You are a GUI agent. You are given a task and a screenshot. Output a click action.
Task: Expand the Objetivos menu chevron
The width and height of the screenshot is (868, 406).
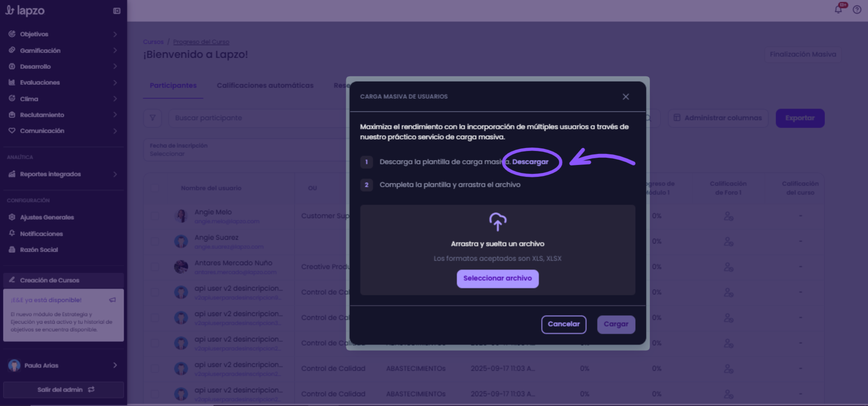pyautogui.click(x=115, y=34)
